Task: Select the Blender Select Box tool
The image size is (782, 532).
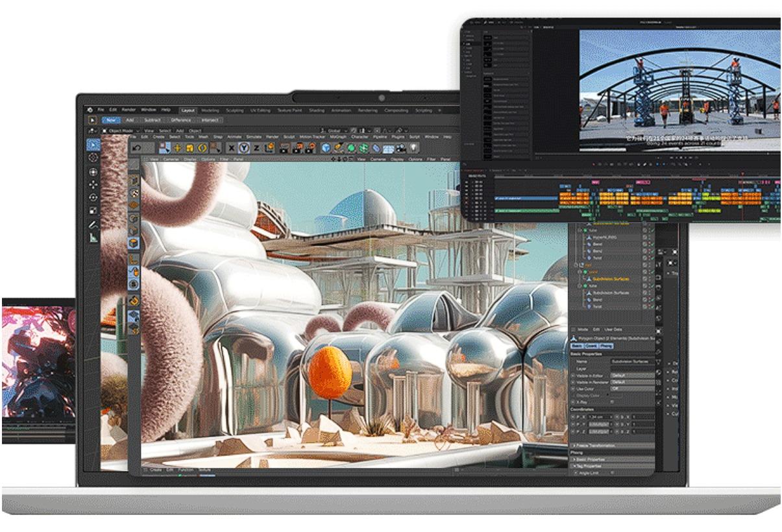Action: (x=93, y=144)
